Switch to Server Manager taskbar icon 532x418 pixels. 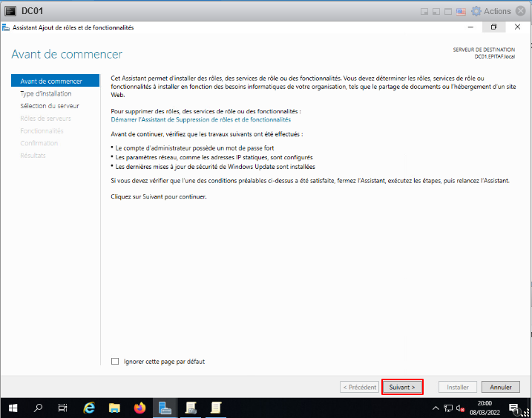pyautogui.click(x=165, y=408)
